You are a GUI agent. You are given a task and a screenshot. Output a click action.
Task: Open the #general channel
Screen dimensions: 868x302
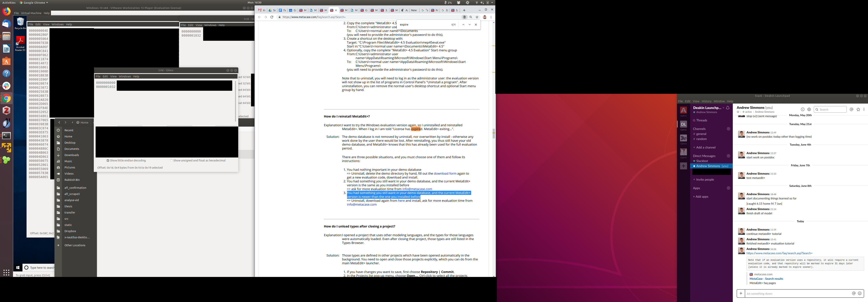[701, 134]
